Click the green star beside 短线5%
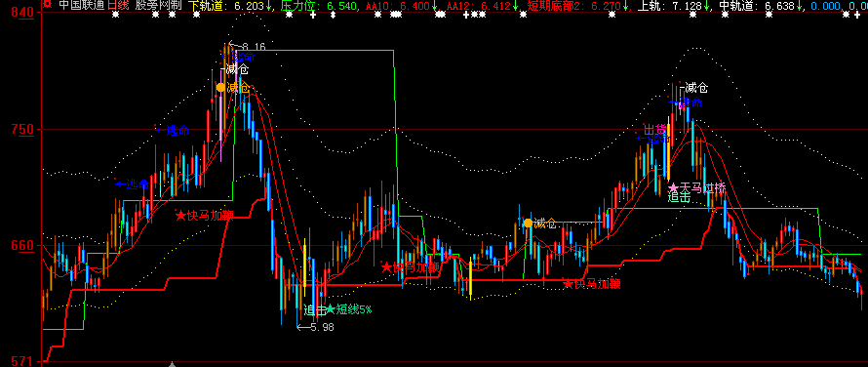The image size is (868, 367). (331, 308)
